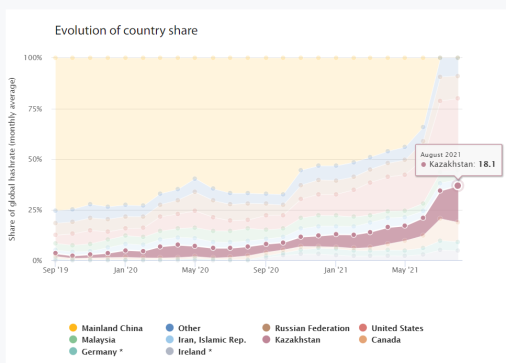Screen dimensions: 506x363
Task: Click the Sep '20 x-axis label
Action: (266, 270)
